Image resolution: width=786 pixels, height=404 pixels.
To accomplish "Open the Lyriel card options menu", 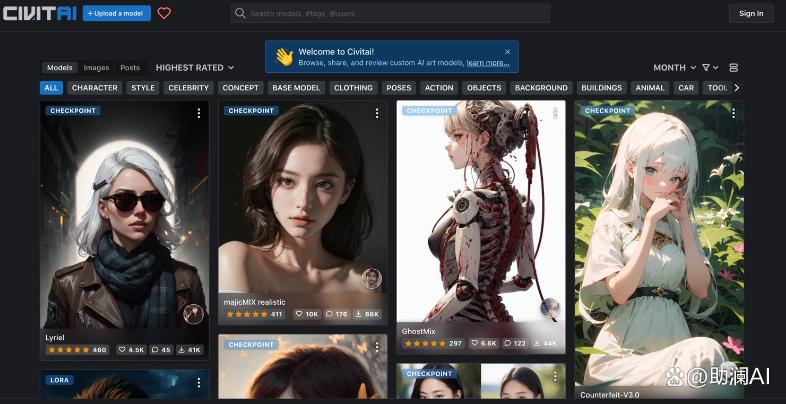I will point(199,113).
